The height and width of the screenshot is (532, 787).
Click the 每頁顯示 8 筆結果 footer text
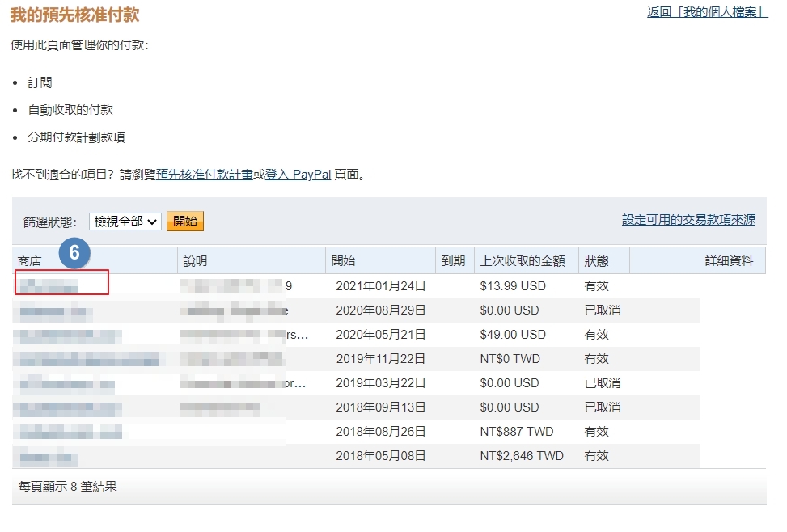tap(68, 487)
